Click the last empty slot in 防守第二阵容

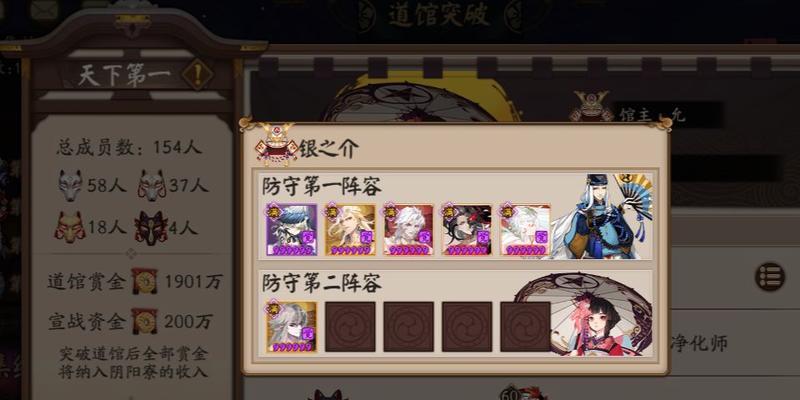(x=525, y=327)
